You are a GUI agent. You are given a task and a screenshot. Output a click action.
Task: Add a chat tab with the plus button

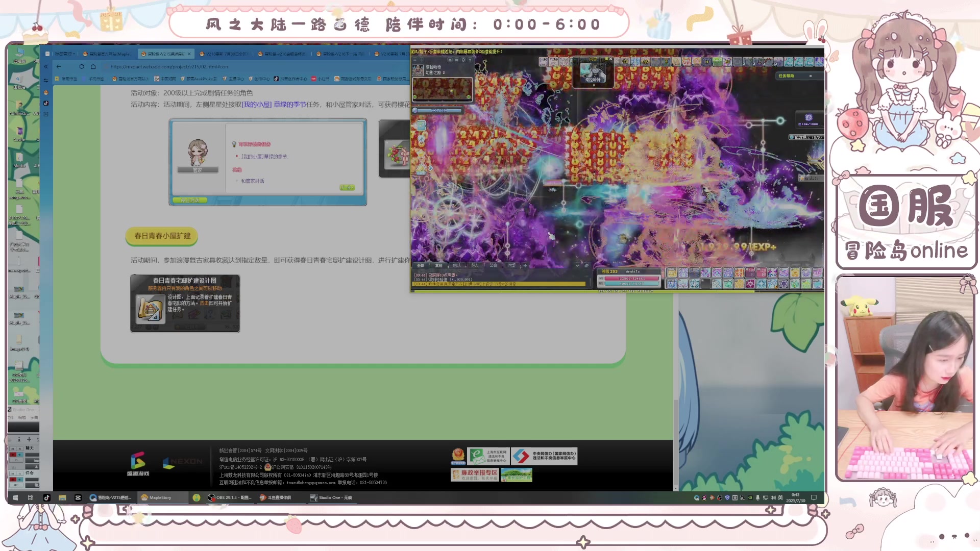[x=525, y=265]
